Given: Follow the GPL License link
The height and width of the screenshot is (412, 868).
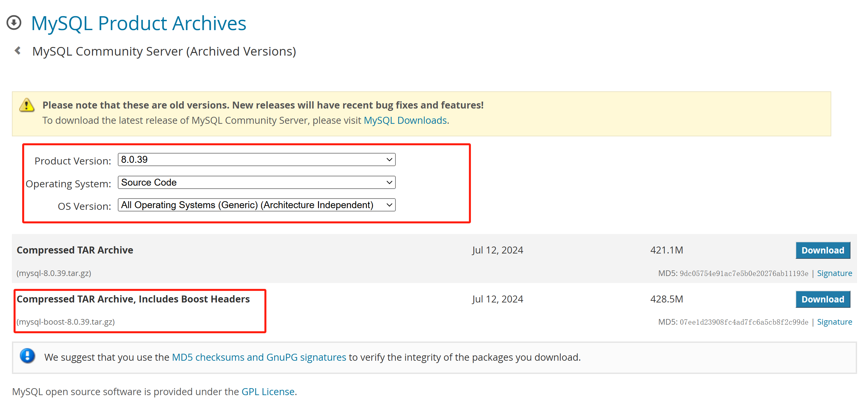Looking at the screenshot, I should coord(268,391).
